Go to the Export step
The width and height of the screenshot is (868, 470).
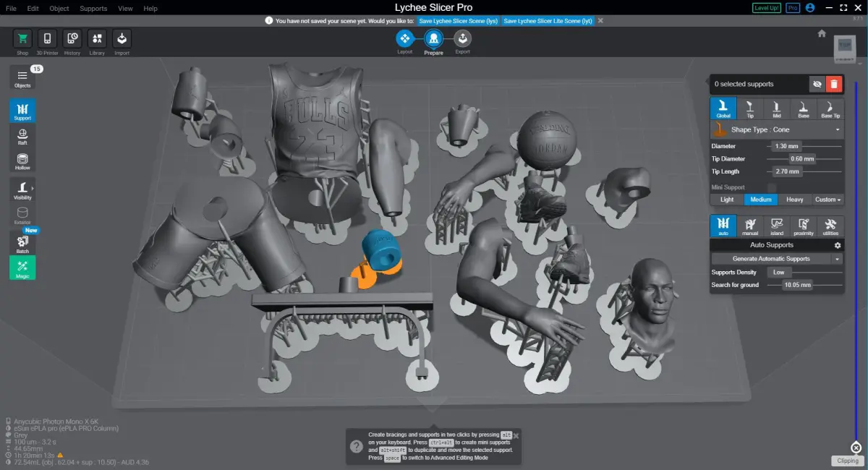tap(462, 38)
